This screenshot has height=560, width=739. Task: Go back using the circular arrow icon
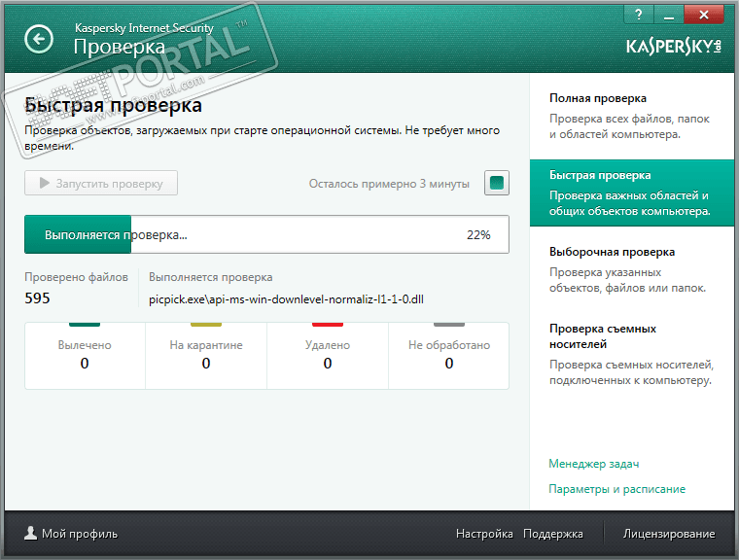39,39
